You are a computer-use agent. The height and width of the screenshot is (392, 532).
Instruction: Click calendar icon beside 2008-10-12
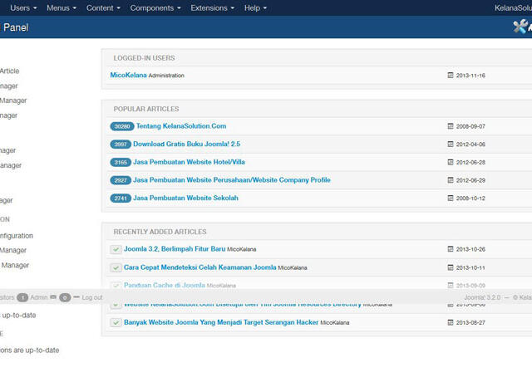[451, 198]
